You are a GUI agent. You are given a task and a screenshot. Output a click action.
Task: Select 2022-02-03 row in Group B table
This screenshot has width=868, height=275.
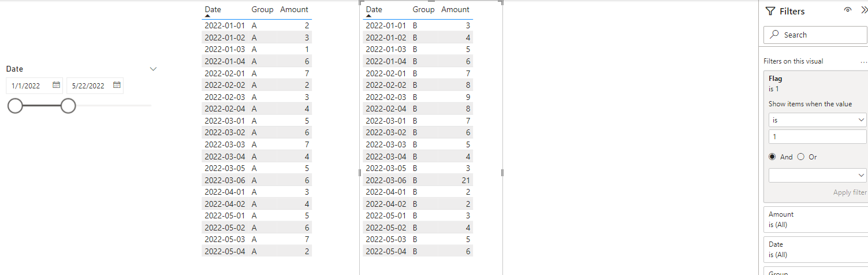pos(418,97)
